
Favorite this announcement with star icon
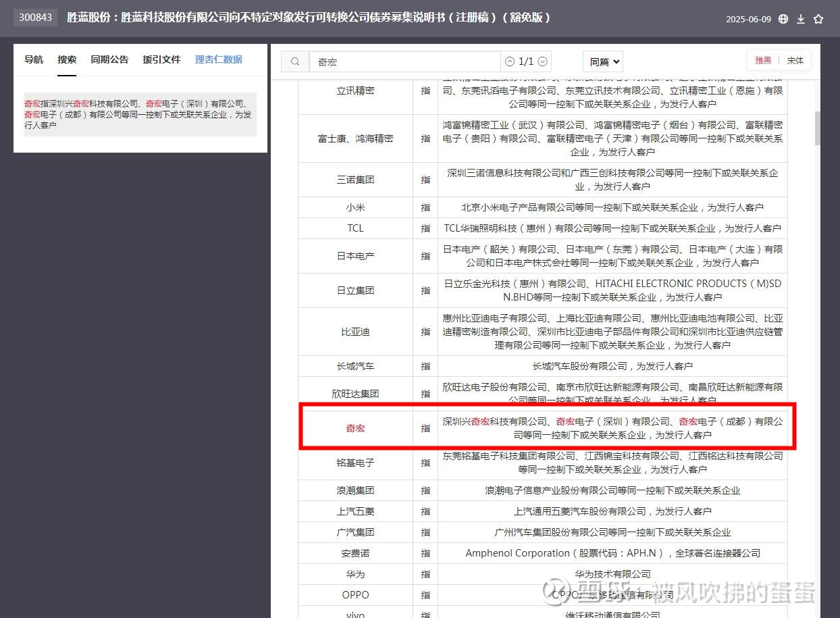[818, 19]
